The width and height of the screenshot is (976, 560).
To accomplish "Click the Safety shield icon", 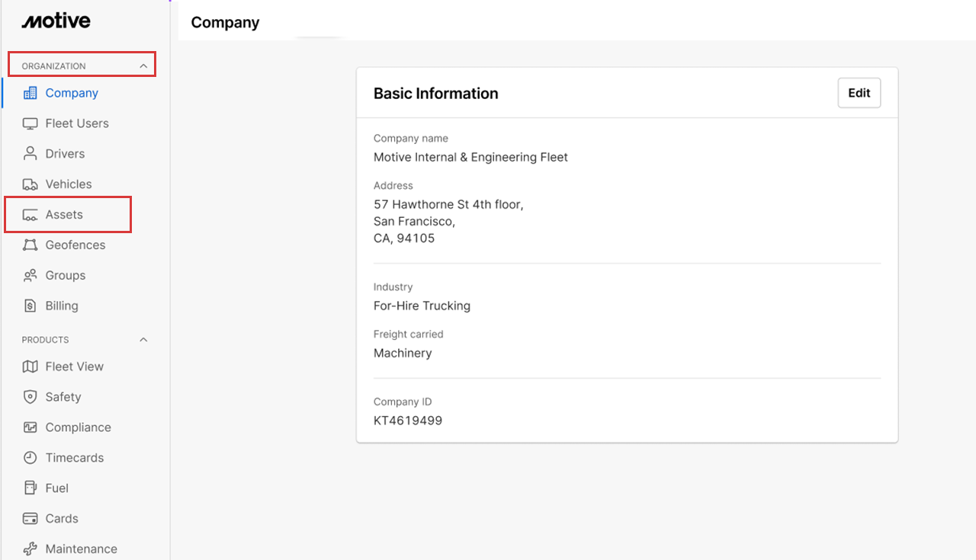I will coord(30,397).
